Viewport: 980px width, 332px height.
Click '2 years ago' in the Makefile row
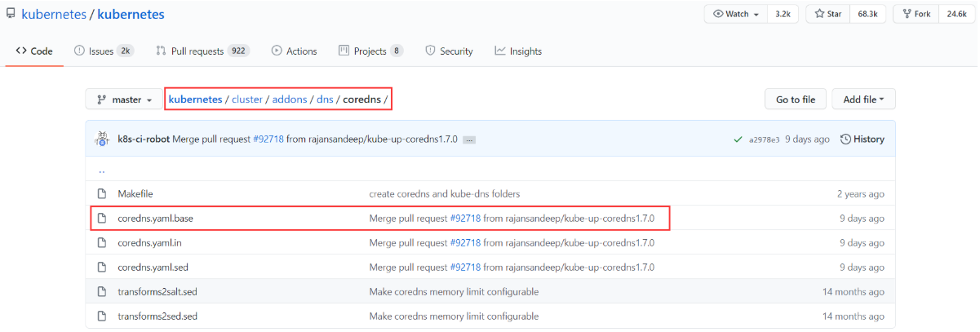[860, 194]
